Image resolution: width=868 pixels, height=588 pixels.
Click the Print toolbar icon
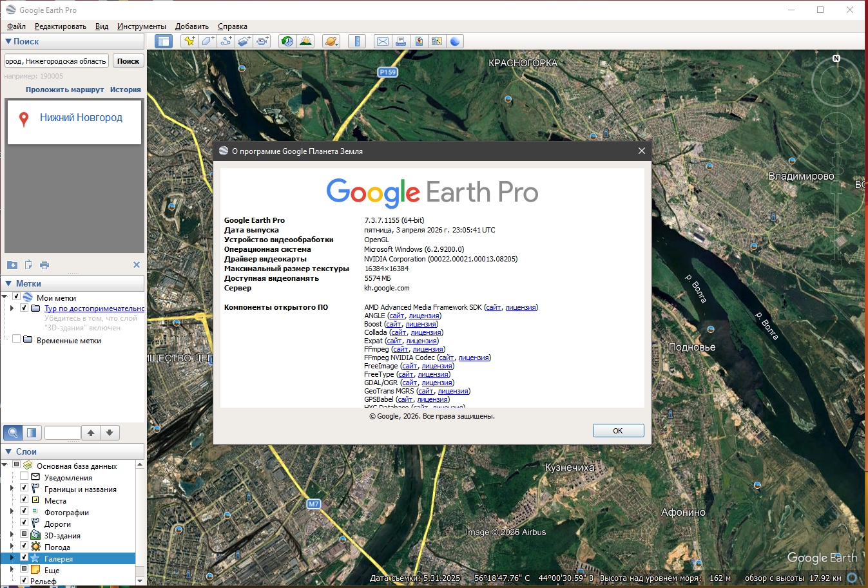click(x=401, y=41)
